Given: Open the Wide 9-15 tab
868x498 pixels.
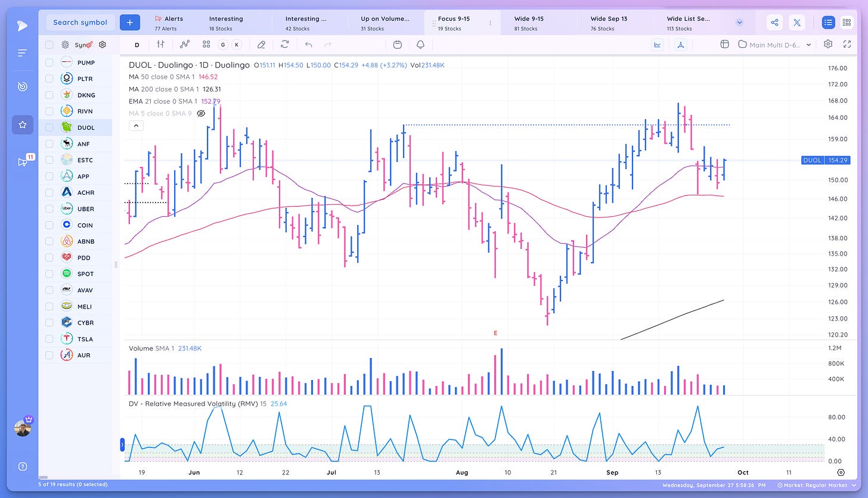Looking at the screenshot, I should point(538,23).
